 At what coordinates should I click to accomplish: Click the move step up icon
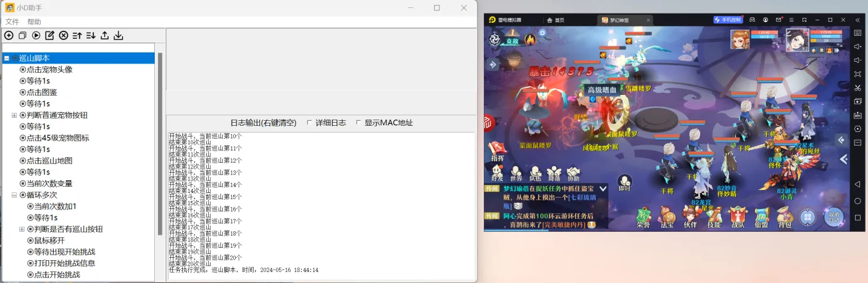coord(77,36)
